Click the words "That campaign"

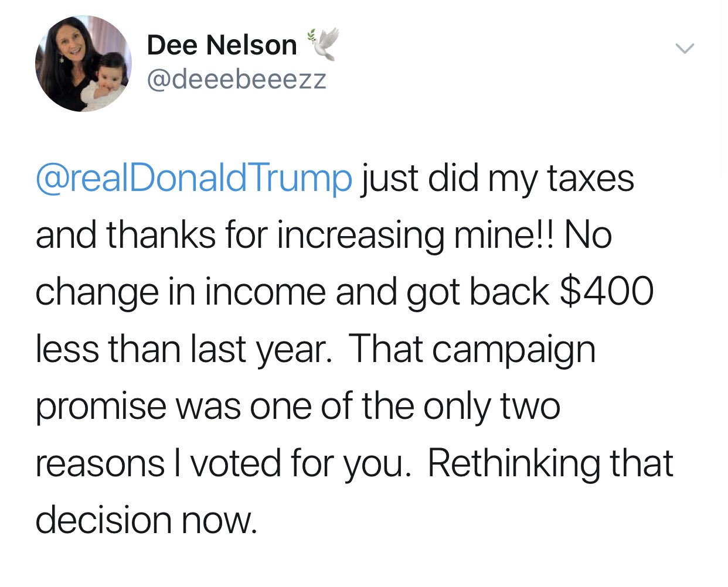(472, 349)
